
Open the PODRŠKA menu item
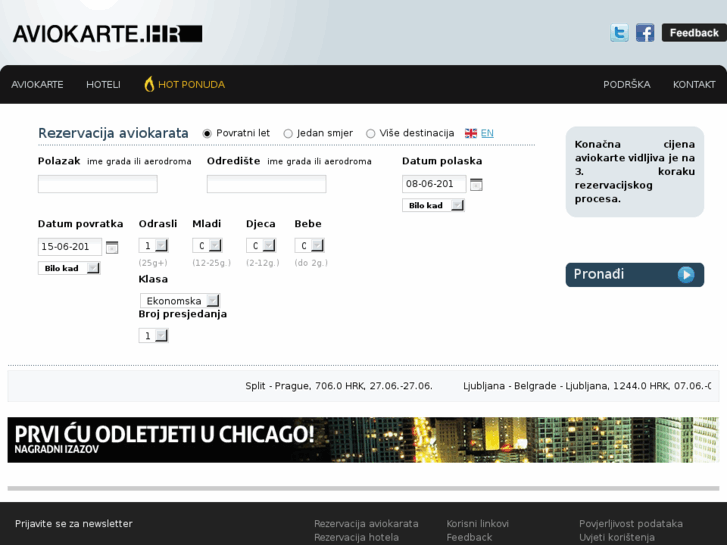[626, 84]
